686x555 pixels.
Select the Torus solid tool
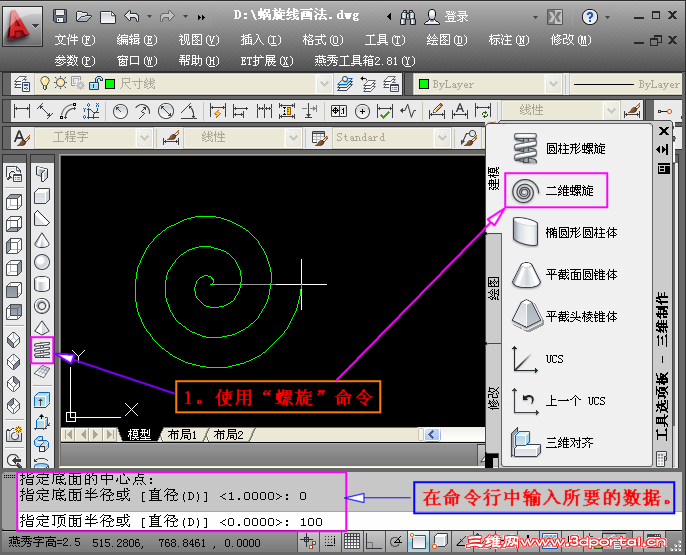pos(42,306)
